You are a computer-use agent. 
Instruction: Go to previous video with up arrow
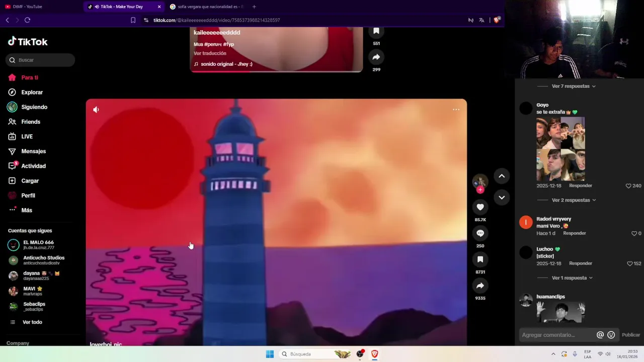(x=502, y=176)
